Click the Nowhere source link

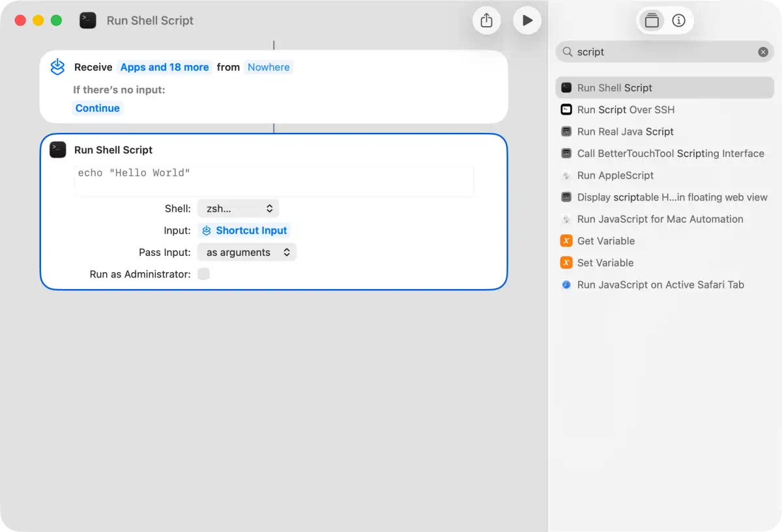[x=268, y=67]
